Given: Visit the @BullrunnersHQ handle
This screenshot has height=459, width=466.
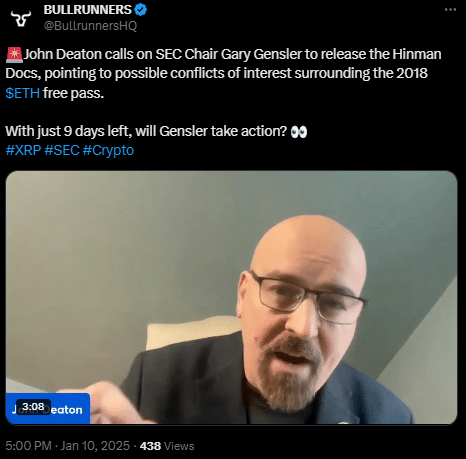Looking at the screenshot, I should pyautogui.click(x=90, y=26).
